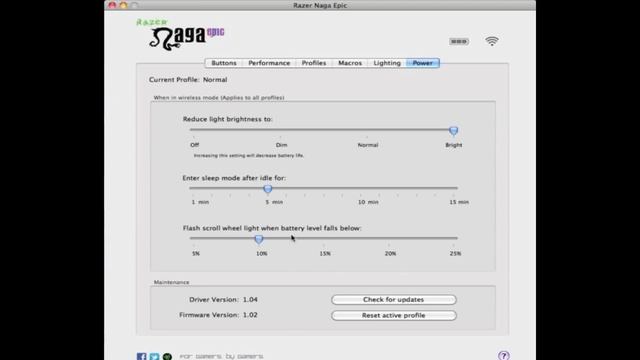Click the 'Off' brightness label
The height and width of the screenshot is (360, 640).
coord(195,145)
